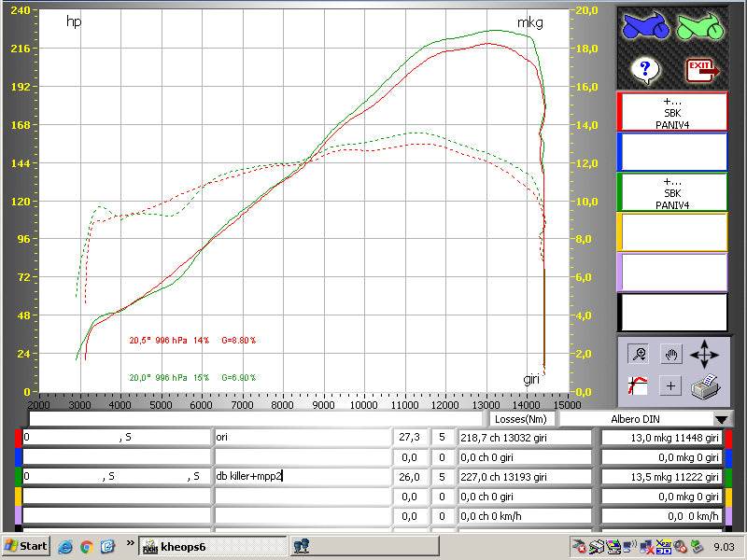Click the four-arrow pan icon
This screenshot has width=747, height=560.
705,354
